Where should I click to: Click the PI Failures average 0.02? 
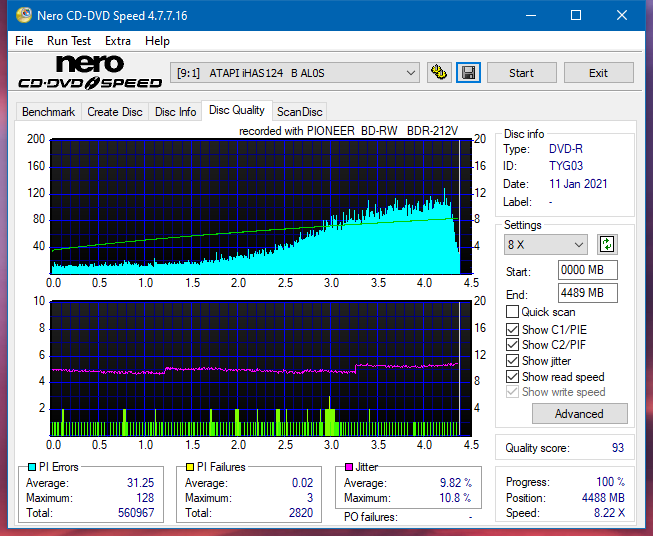302,483
